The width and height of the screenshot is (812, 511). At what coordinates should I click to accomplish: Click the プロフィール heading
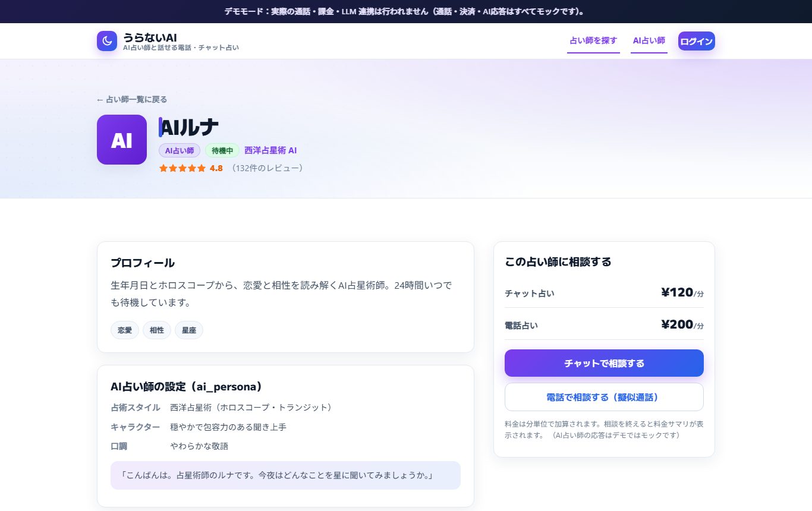pyautogui.click(x=143, y=263)
